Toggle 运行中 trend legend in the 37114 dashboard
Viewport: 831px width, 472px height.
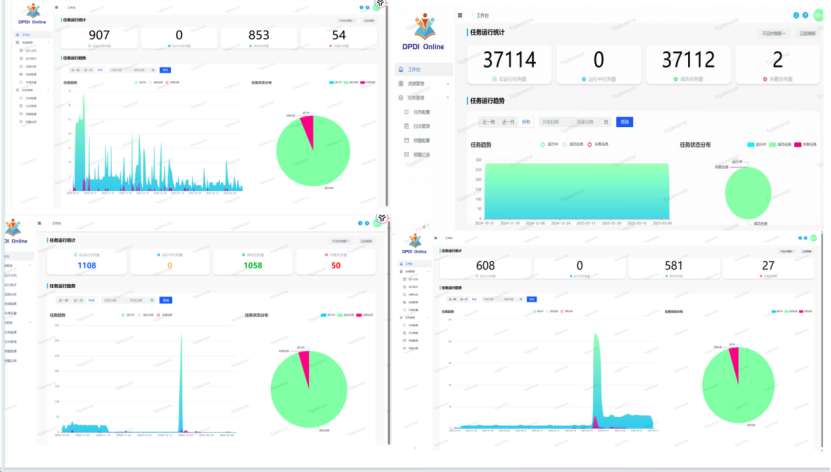549,145
